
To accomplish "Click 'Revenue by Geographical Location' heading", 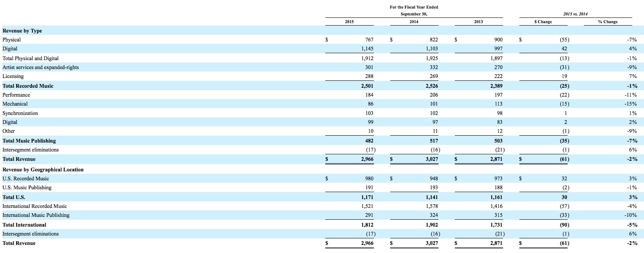I will click(43, 170).
